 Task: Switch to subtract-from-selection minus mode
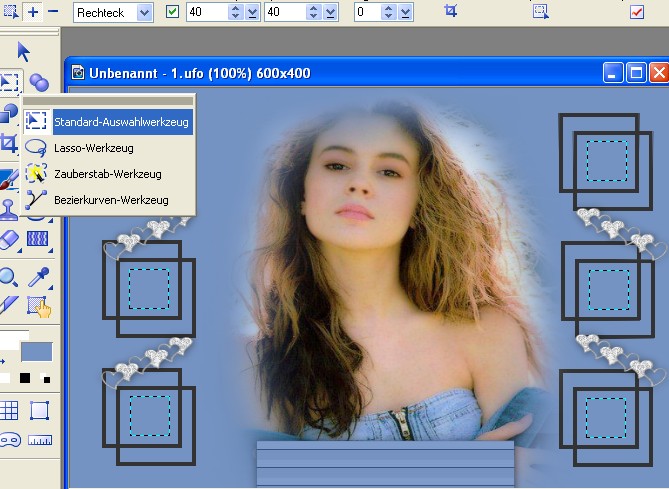53,11
